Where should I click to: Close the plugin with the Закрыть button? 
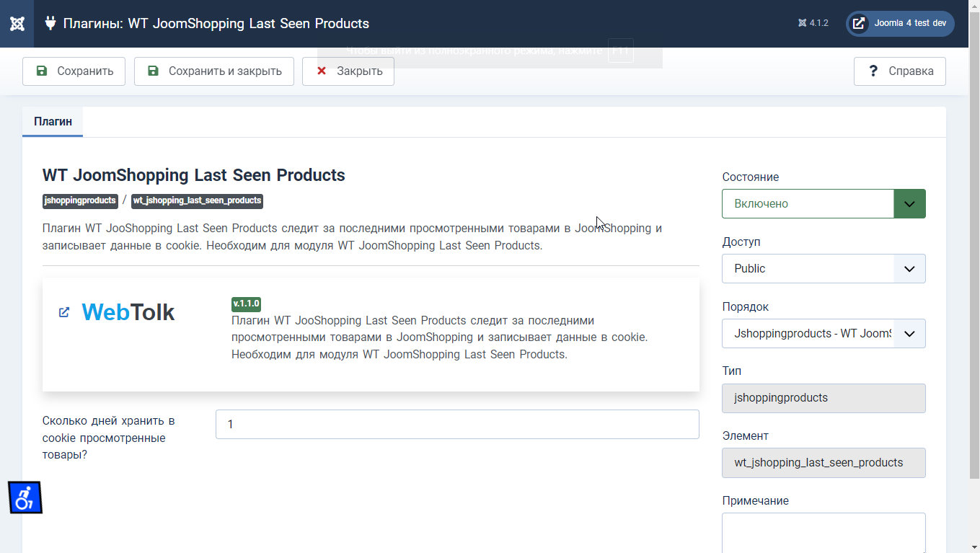click(348, 71)
